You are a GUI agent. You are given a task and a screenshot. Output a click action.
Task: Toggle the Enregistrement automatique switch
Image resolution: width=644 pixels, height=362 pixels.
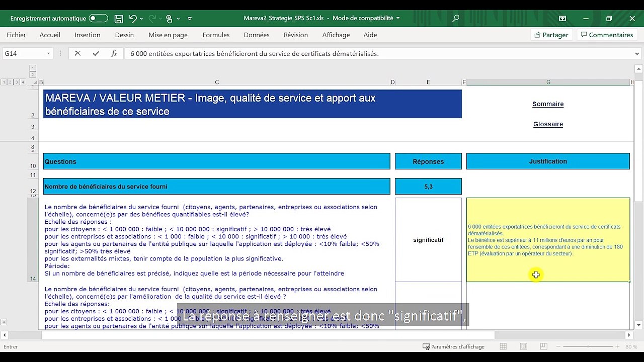click(98, 19)
